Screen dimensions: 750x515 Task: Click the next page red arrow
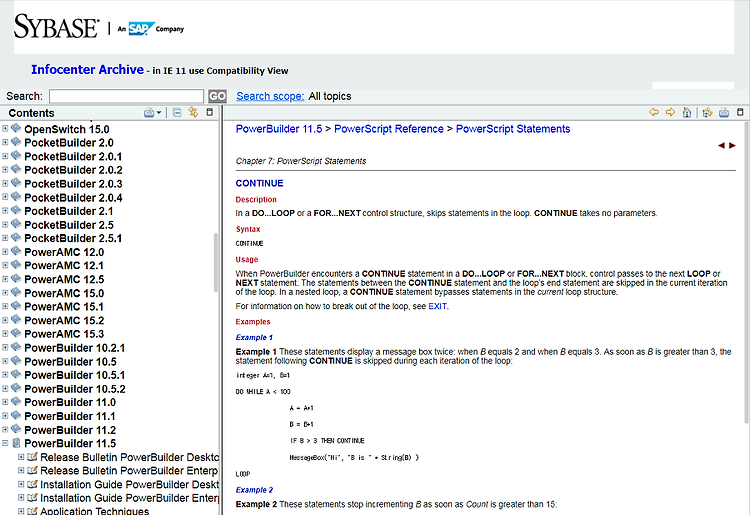pos(732,145)
